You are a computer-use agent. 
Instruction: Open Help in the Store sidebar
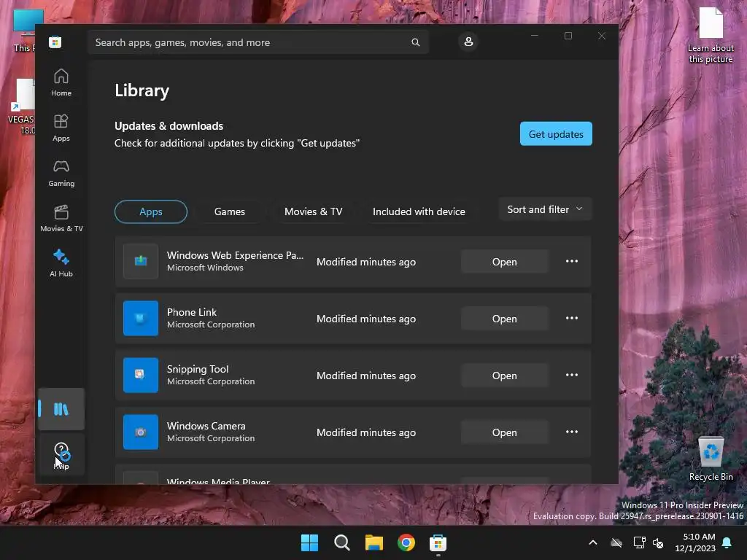click(x=61, y=455)
